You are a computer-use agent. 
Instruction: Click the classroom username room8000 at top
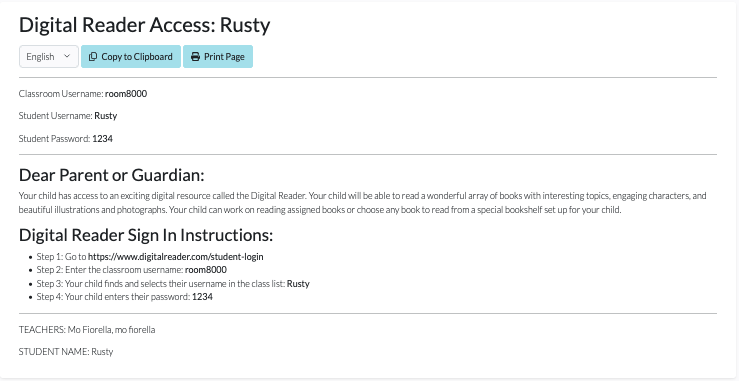click(126, 93)
